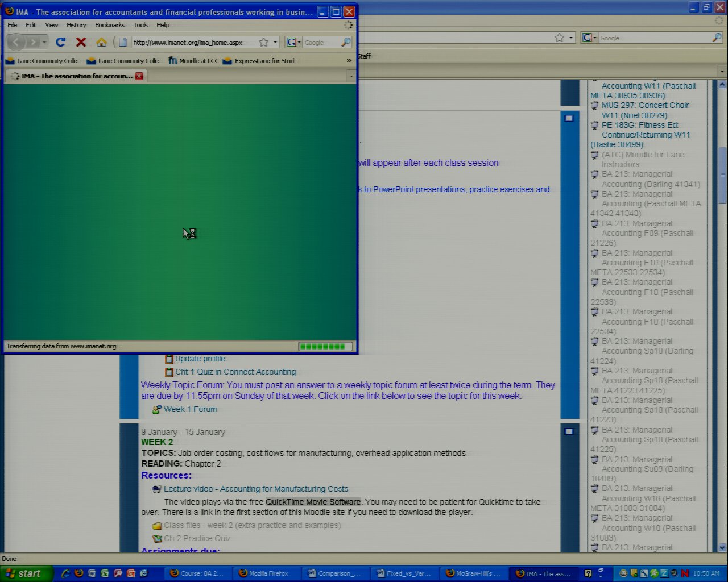
Task: Open the Bookmarks menu
Action: (x=109, y=25)
